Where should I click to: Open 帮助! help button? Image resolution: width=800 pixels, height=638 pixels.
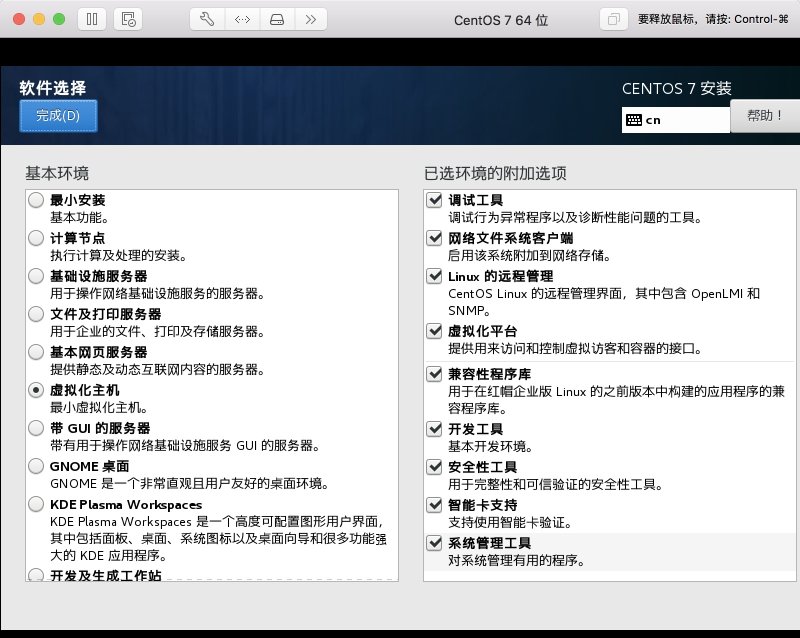pos(765,116)
